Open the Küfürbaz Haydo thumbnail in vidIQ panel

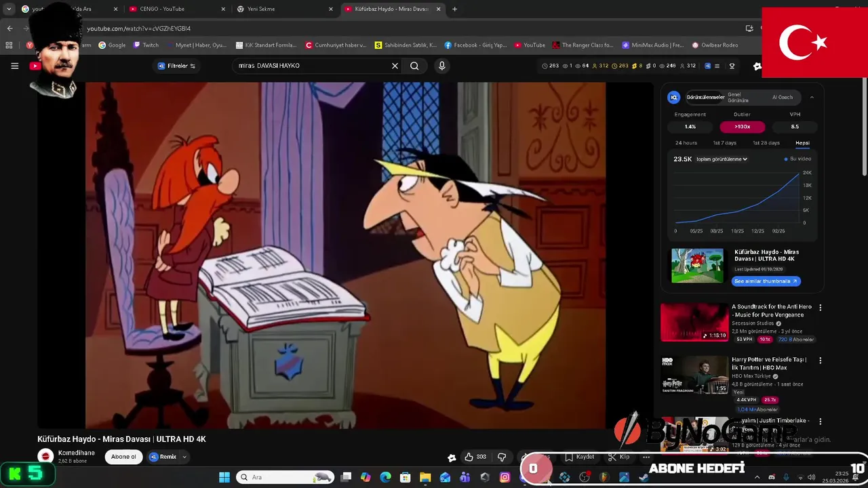click(x=697, y=265)
